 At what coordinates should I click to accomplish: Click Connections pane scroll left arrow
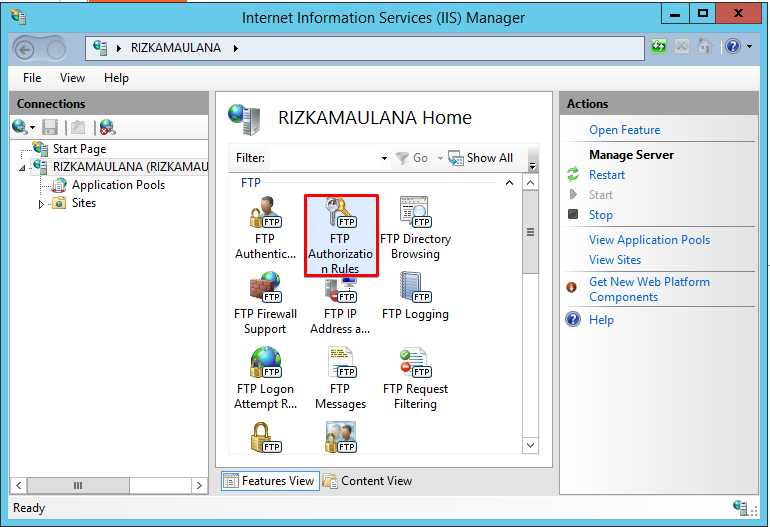pos(19,486)
